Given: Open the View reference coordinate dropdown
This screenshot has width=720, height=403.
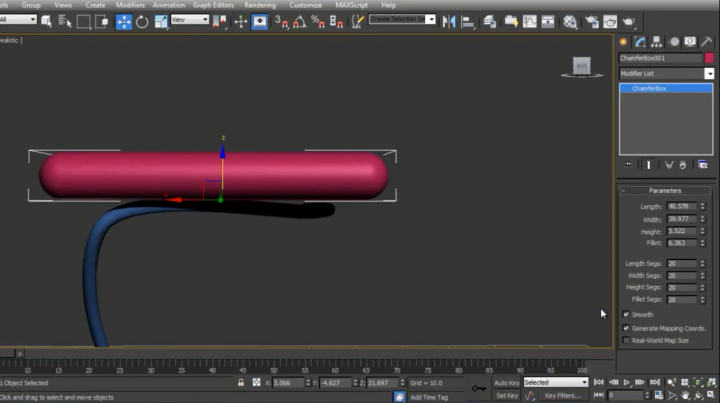Looking at the screenshot, I should click(190, 20).
